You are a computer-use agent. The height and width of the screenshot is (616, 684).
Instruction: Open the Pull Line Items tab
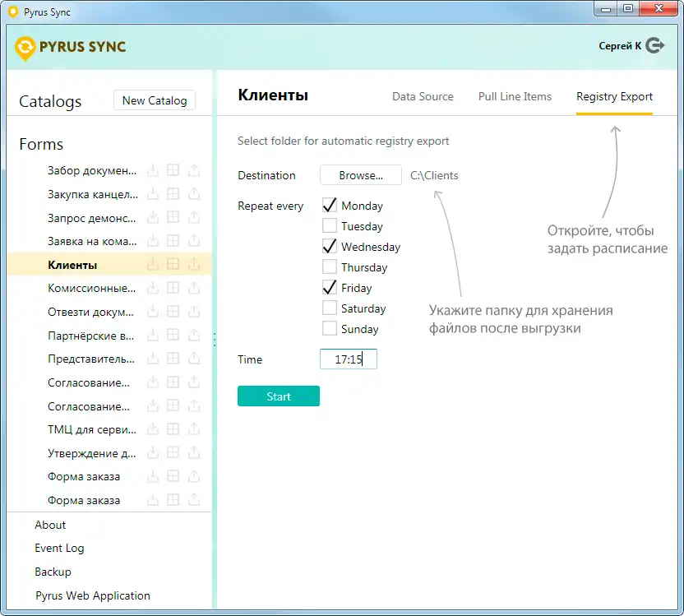click(x=515, y=96)
